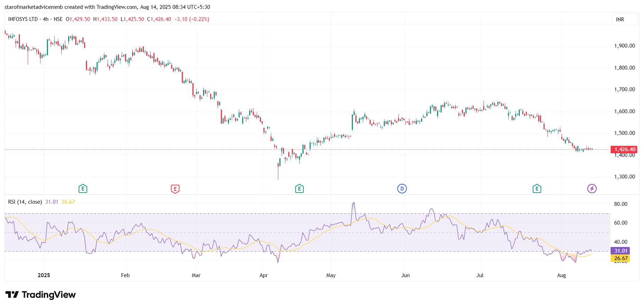Click the yellow 26.67 value in RSI legend
This screenshot has height=308, width=644.
(68, 202)
